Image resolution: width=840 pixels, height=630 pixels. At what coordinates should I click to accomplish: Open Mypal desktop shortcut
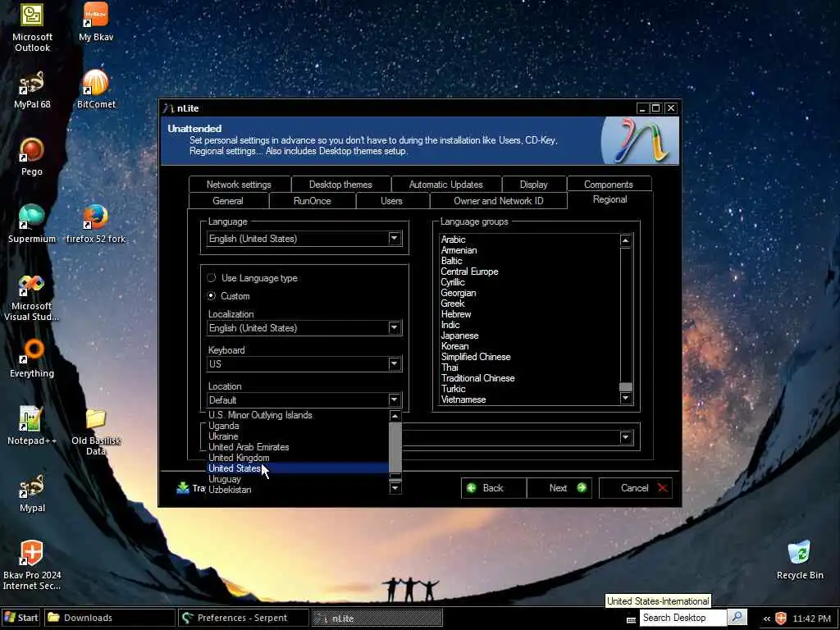(x=32, y=493)
